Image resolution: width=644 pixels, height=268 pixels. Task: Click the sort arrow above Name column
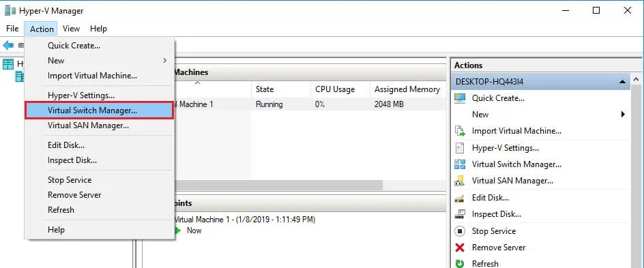pyautogui.click(x=198, y=83)
